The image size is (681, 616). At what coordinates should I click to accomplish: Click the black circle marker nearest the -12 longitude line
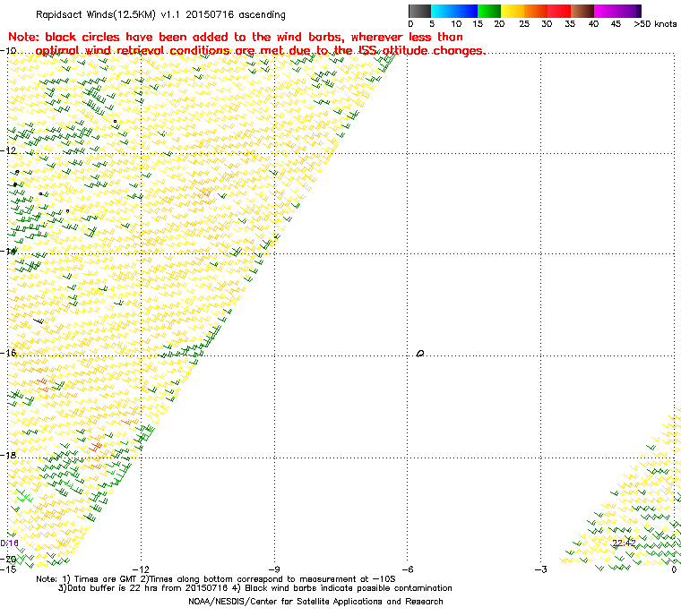point(115,122)
